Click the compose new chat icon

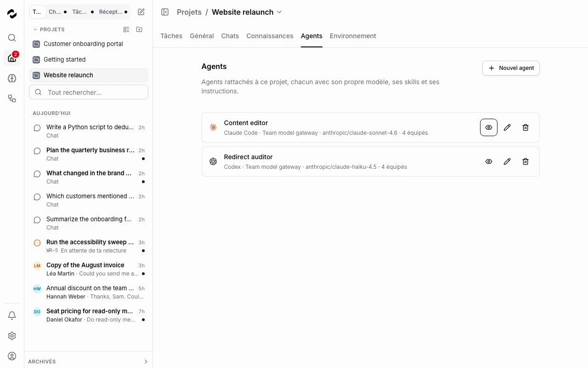pos(141,12)
